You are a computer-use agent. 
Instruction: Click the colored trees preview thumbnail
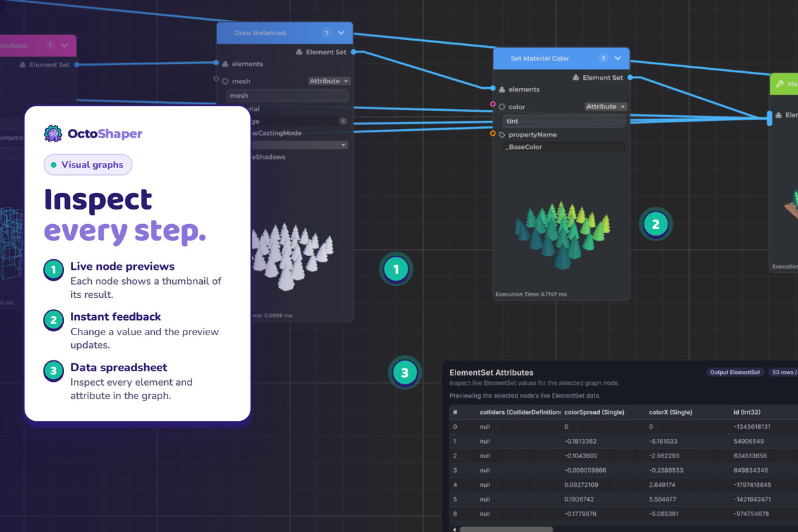coord(563,235)
